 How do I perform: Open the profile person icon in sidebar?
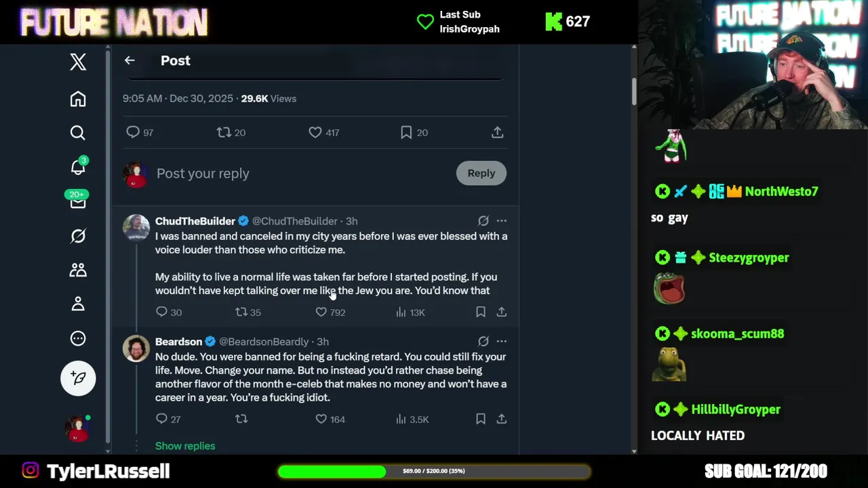[x=78, y=304]
